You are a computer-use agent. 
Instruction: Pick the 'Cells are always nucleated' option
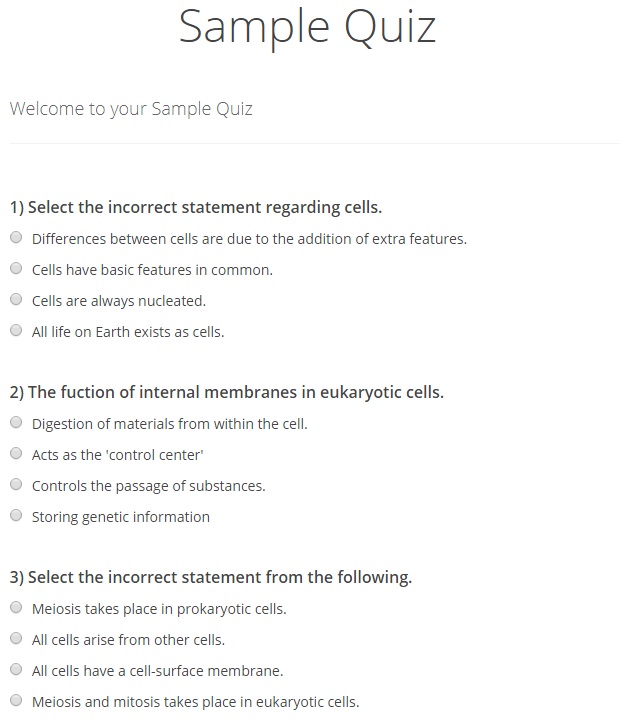tap(16, 300)
